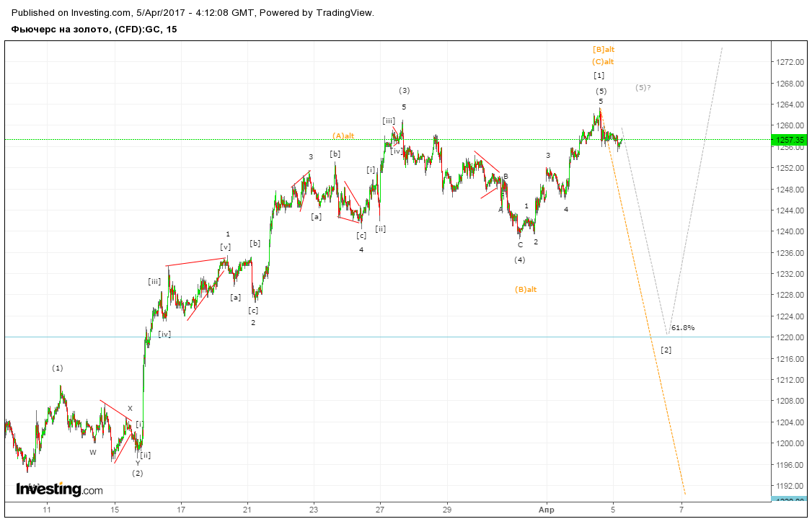Click price axis value 1196.00
Viewport: 812px width, 519px height.
pos(789,465)
